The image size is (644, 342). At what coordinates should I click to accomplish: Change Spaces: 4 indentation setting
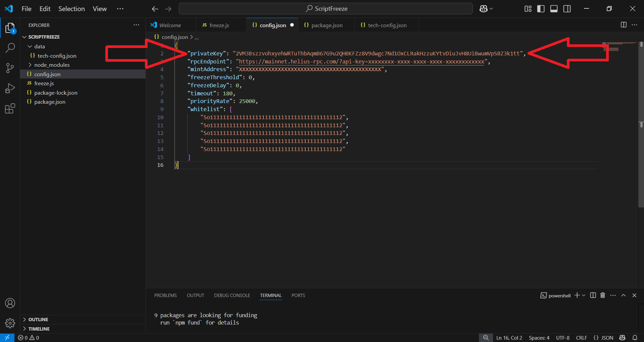pyautogui.click(x=539, y=338)
